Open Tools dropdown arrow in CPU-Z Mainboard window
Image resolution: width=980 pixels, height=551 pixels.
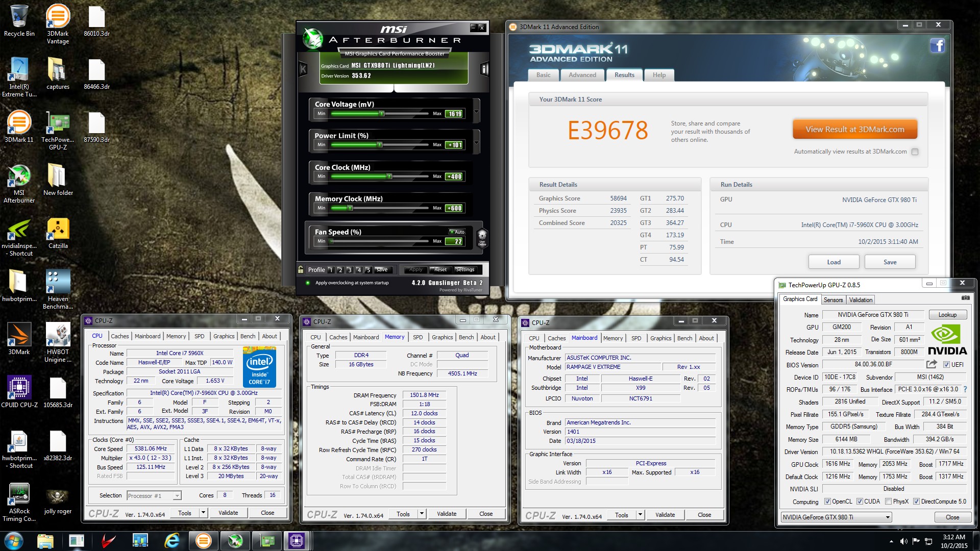pyautogui.click(x=640, y=515)
